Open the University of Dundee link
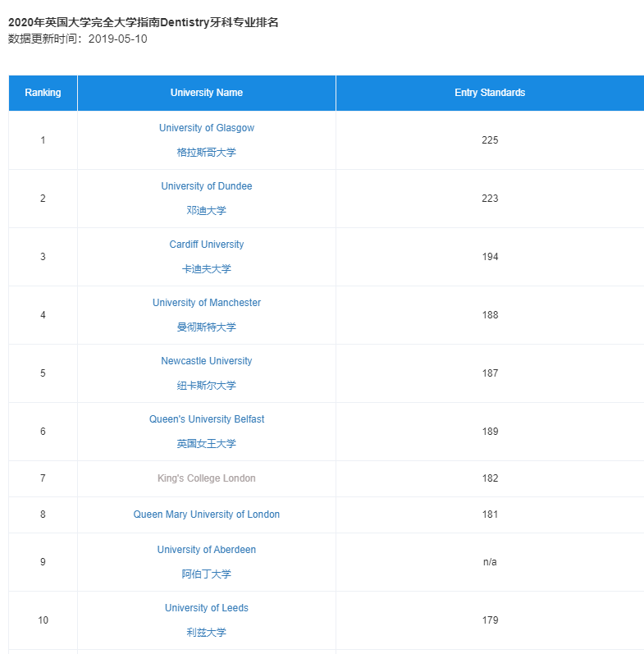 (x=207, y=186)
